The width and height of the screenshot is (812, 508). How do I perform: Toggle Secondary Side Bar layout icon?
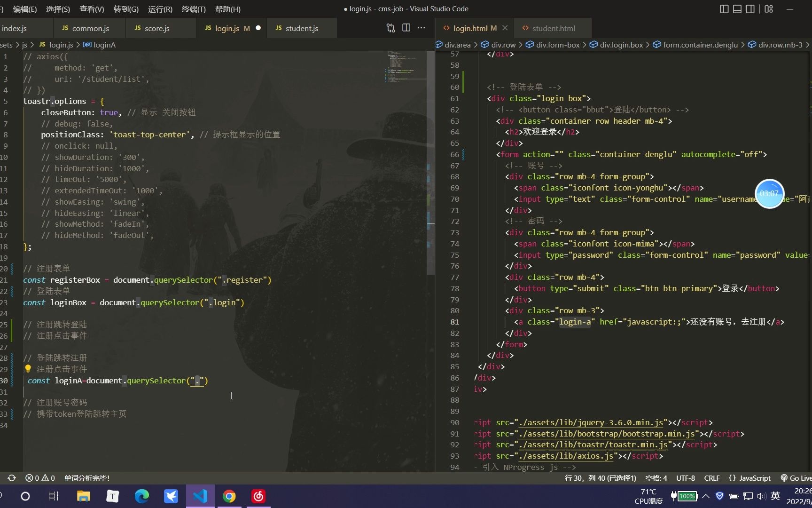(750, 9)
